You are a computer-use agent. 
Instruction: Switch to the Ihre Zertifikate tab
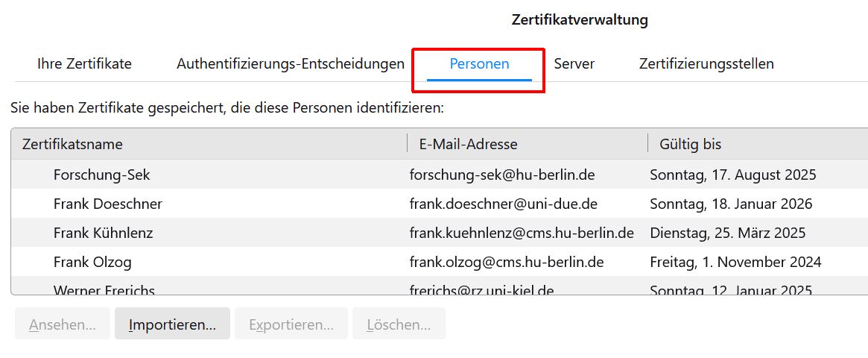pos(84,64)
